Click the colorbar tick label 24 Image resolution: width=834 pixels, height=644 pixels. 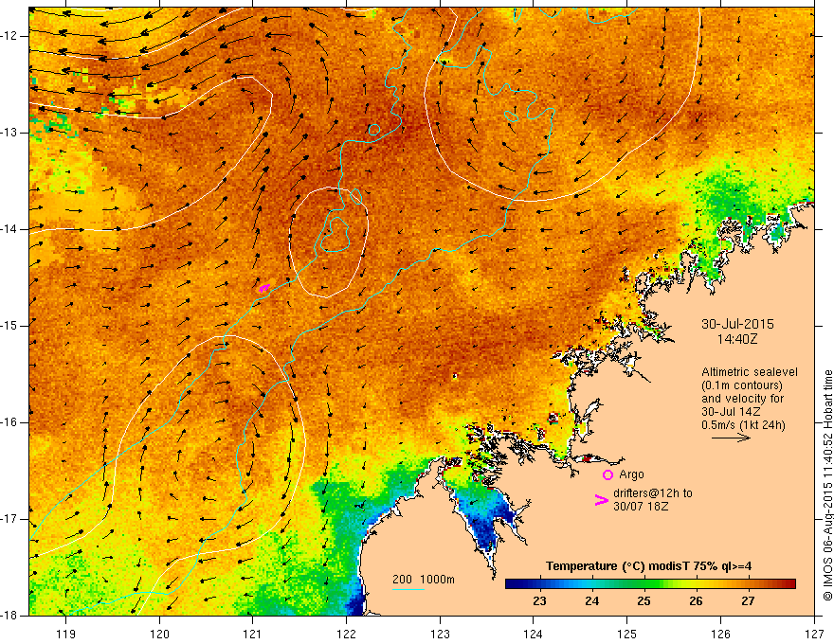[592, 601]
